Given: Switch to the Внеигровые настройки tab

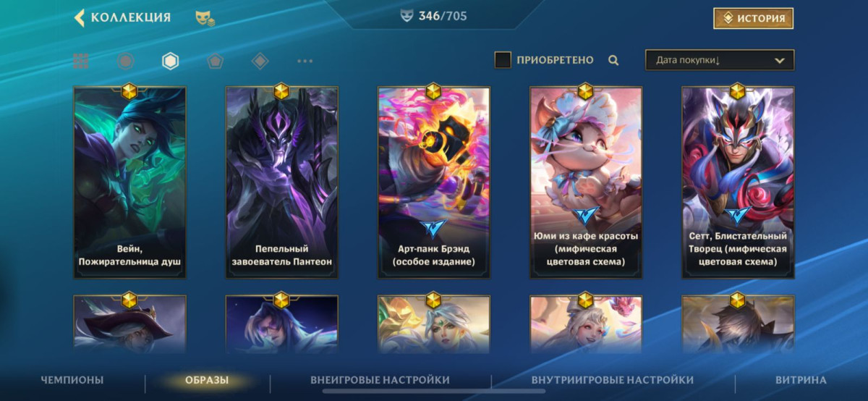Looking at the screenshot, I should coord(380,380).
